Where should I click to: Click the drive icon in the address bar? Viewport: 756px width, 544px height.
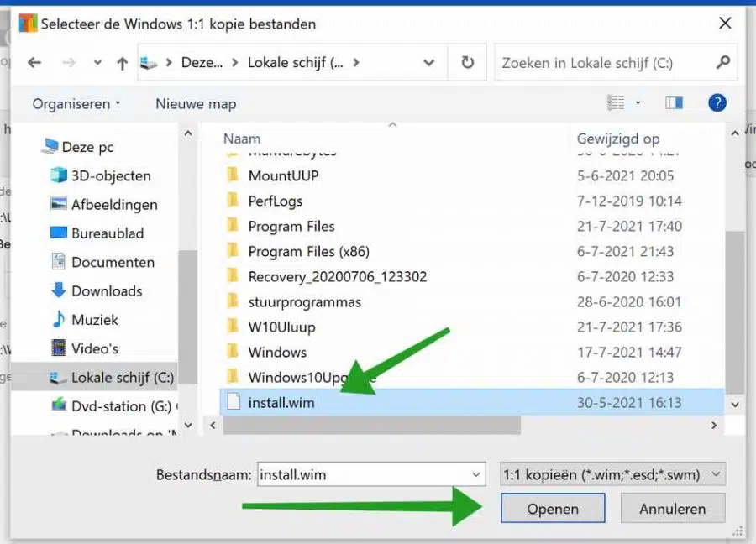pyautogui.click(x=149, y=63)
